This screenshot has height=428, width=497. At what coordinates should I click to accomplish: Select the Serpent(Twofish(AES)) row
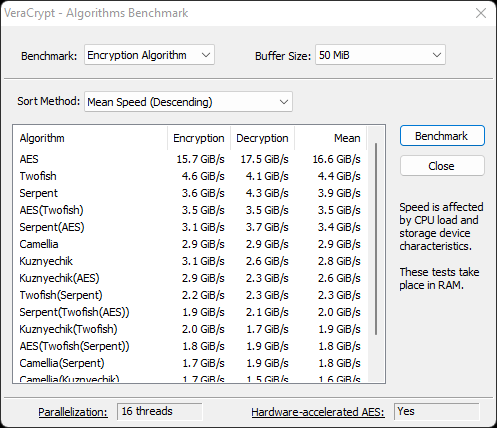[190, 312]
